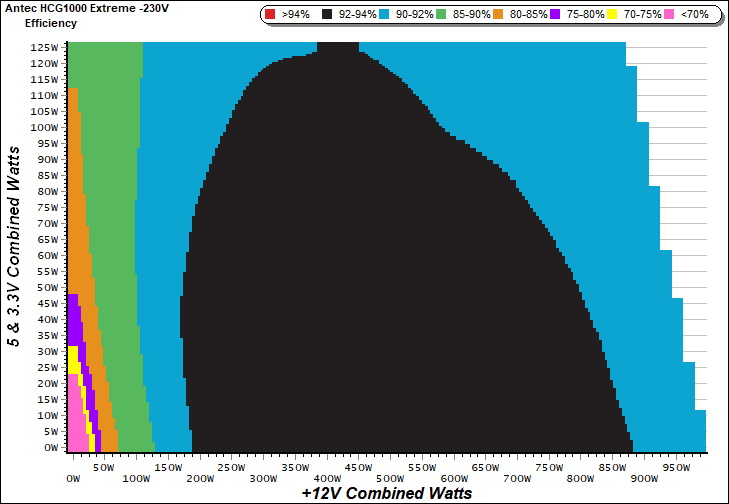Select the +12V Combined Watts axis title
729x504 pixels.
click(386, 493)
